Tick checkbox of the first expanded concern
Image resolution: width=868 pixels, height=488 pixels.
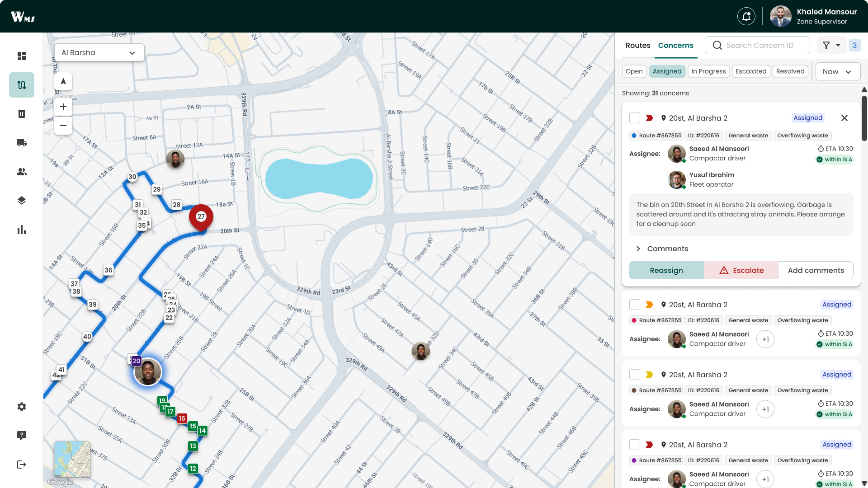[x=635, y=118]
